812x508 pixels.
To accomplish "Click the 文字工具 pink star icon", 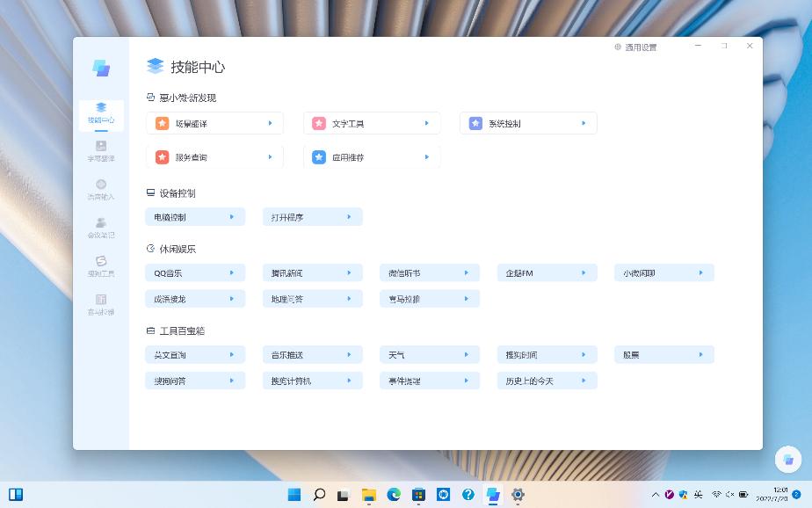I will click(318, 123).
